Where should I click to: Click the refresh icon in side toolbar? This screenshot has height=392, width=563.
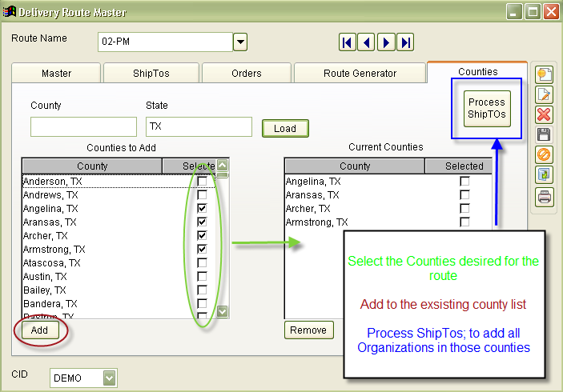[544, 174]
